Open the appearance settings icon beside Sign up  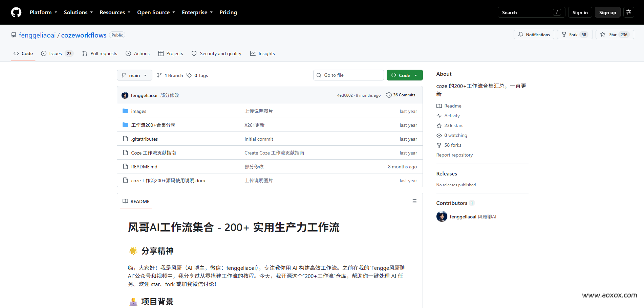(x=629, y=12)
